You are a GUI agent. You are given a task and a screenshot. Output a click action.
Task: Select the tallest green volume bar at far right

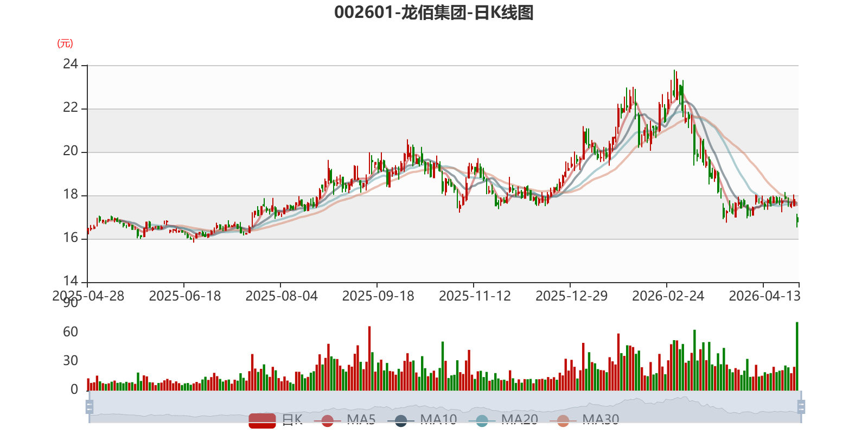797,356
